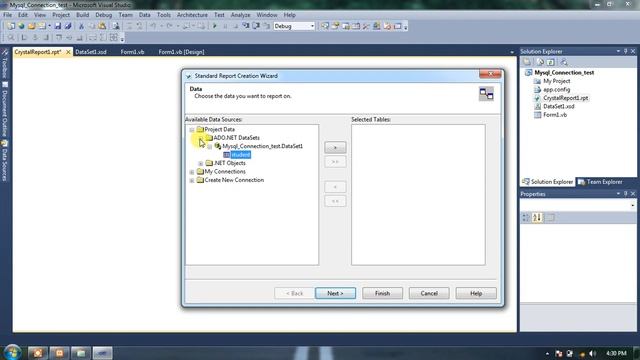Click the Start Debugging play icon

[x=215, y=26]
